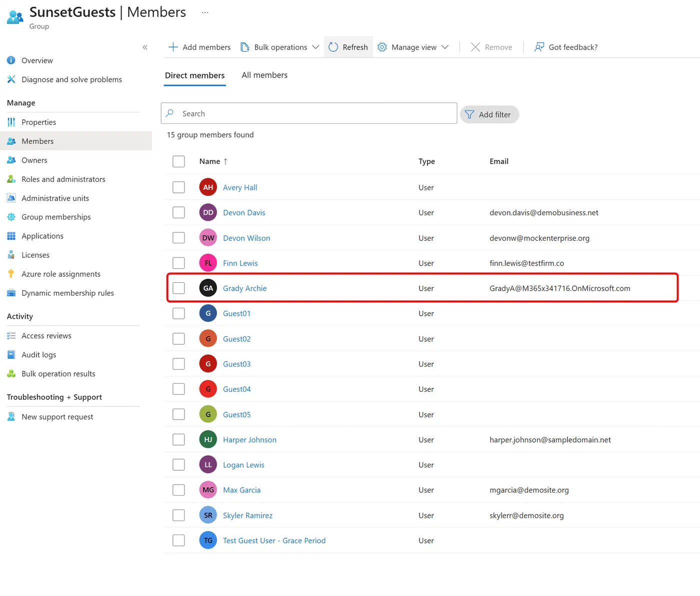The image size is (700, 596).
Task: Click the New support request icon
Action: click(11, 417)
